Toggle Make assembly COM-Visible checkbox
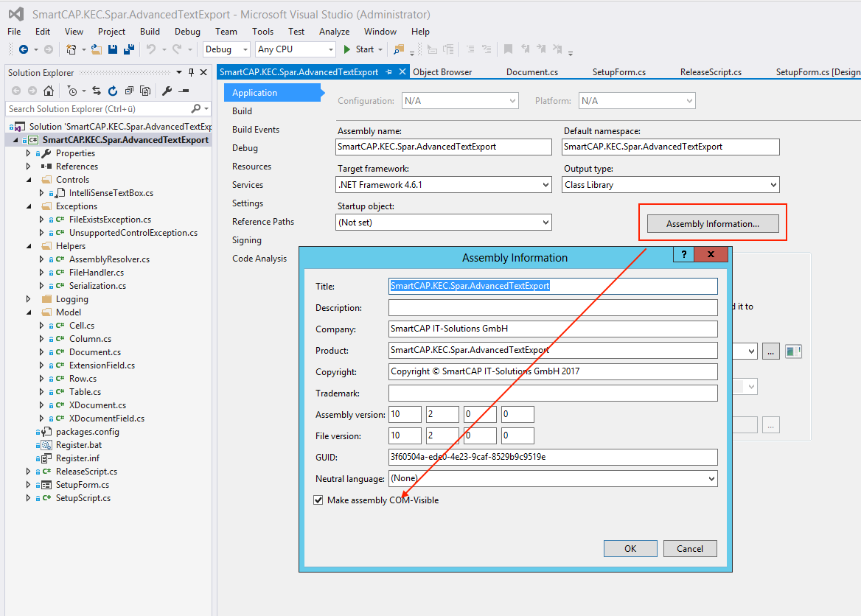 click(318, 500)
